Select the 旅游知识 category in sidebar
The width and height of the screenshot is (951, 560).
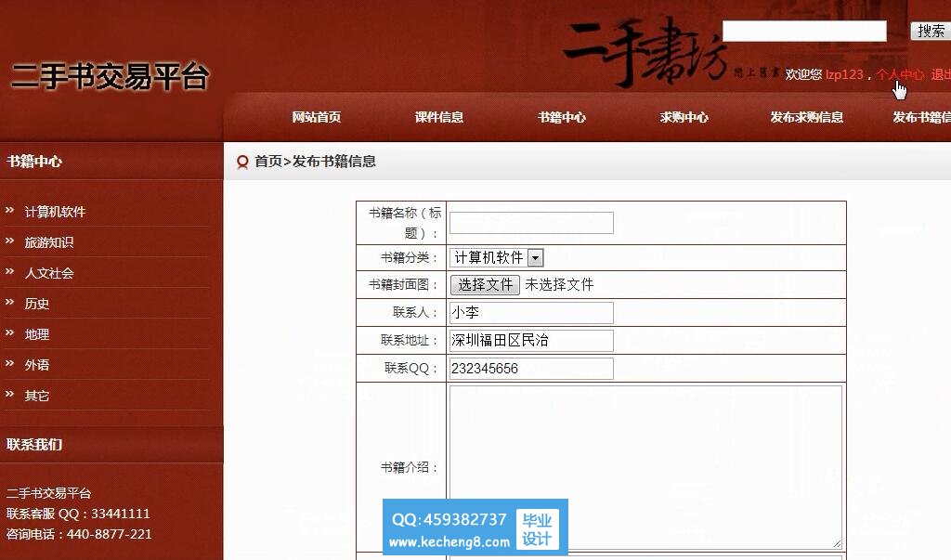click(x=49, y=242)
